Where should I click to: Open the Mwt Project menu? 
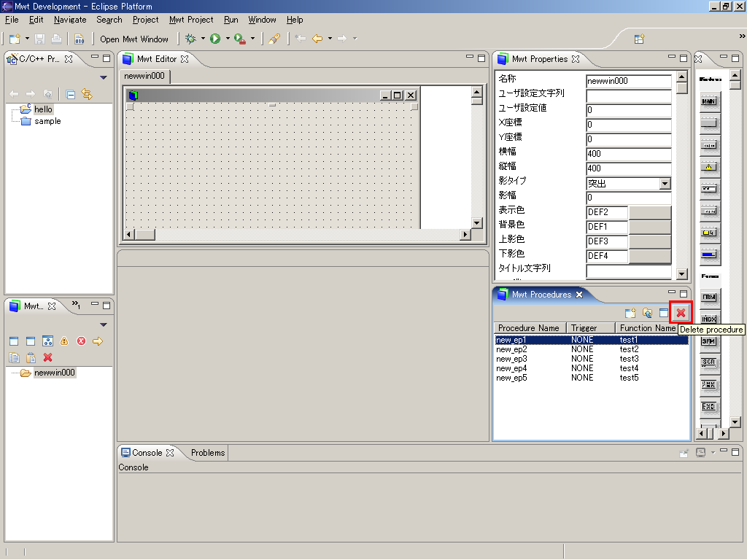click(191, 20)
